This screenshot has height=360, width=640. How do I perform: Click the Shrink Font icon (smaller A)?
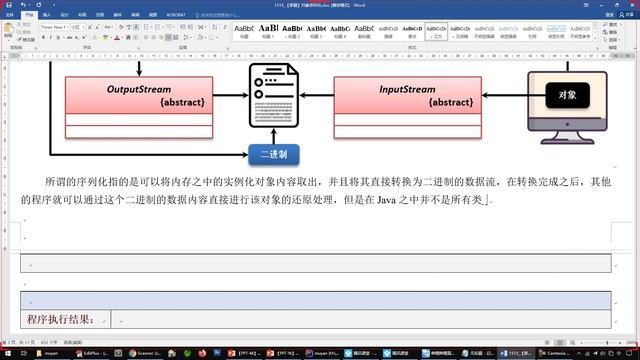(98, 27)
